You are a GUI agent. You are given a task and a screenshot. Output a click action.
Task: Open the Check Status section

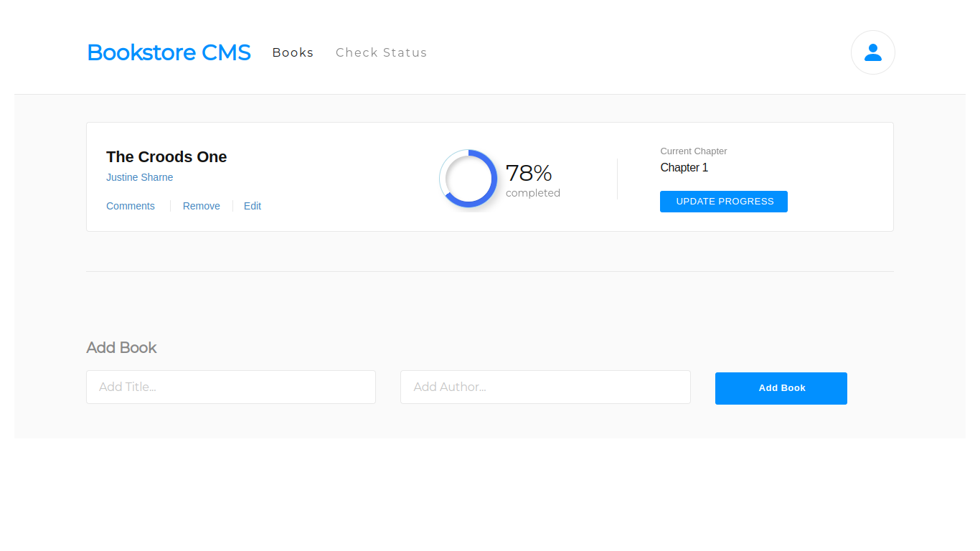381,52
